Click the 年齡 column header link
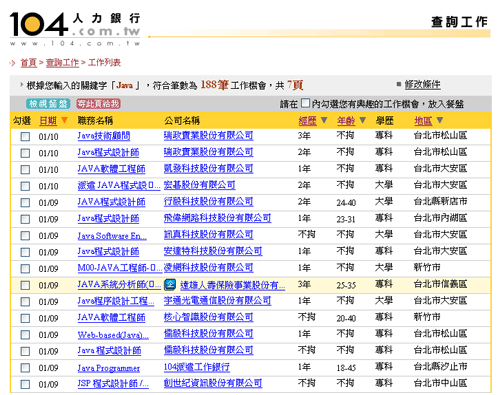 tap(346, 121)
